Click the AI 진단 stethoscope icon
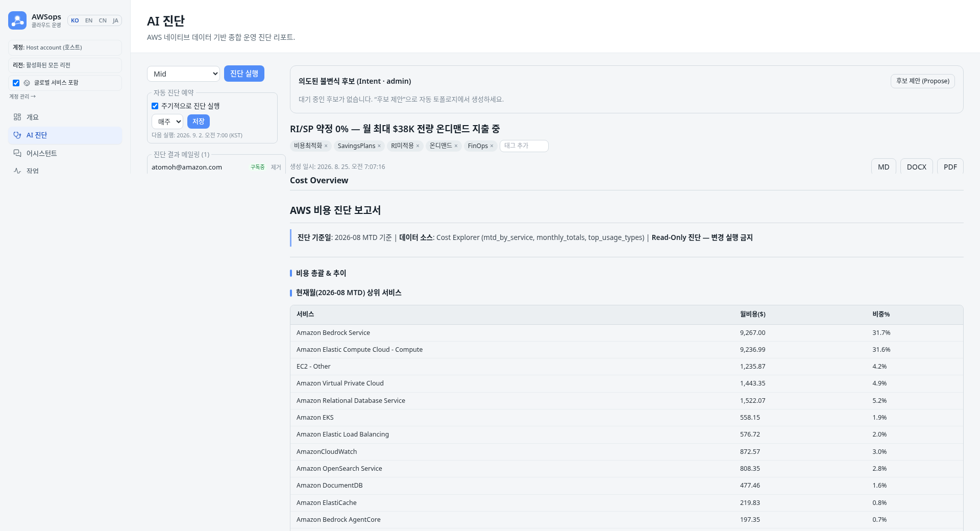The image size is (980, 531). pos(17,135)
